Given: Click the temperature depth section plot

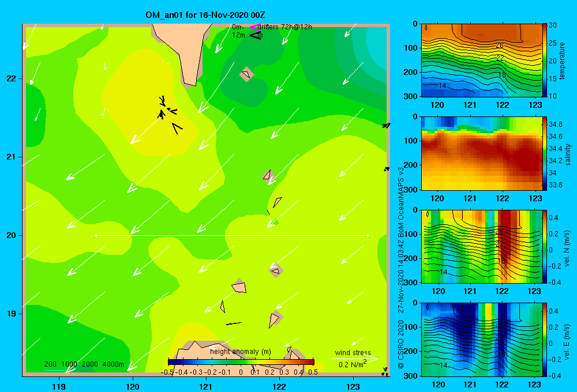Looking at the screenshot, I should point(482,60).
